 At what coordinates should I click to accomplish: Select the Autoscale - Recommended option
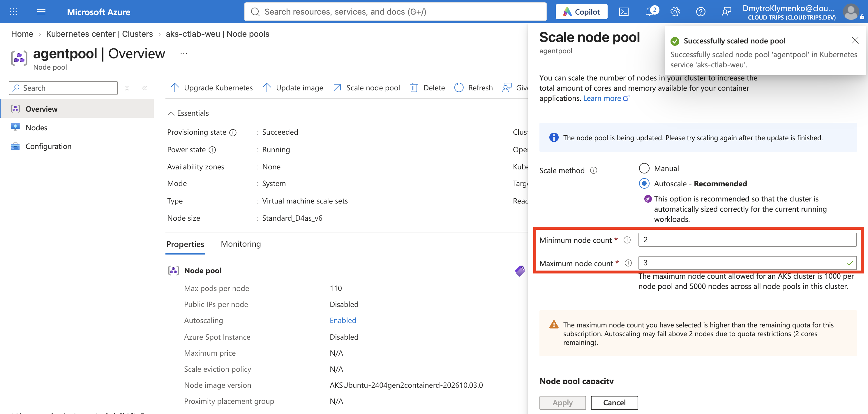[644, 184]
